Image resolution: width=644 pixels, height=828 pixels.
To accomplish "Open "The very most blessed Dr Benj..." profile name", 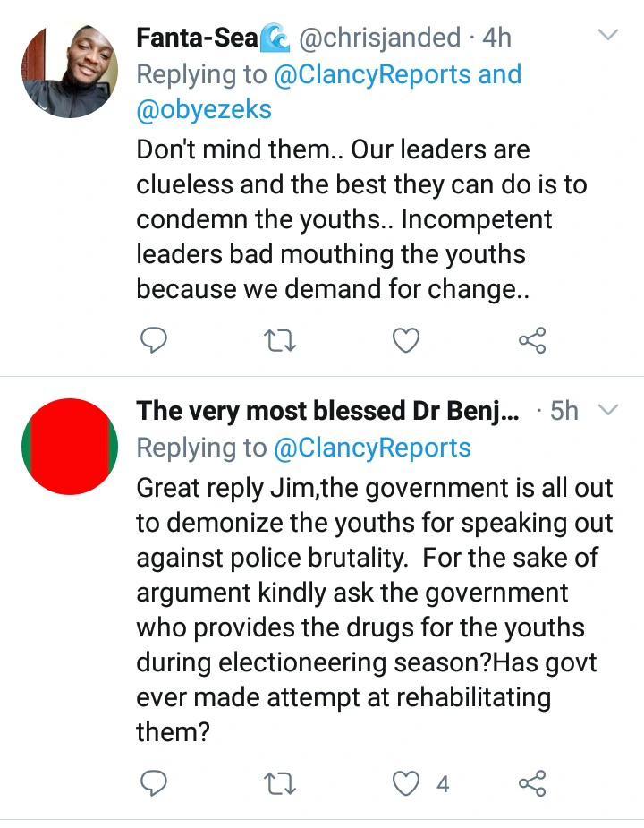I will [328, 411].
